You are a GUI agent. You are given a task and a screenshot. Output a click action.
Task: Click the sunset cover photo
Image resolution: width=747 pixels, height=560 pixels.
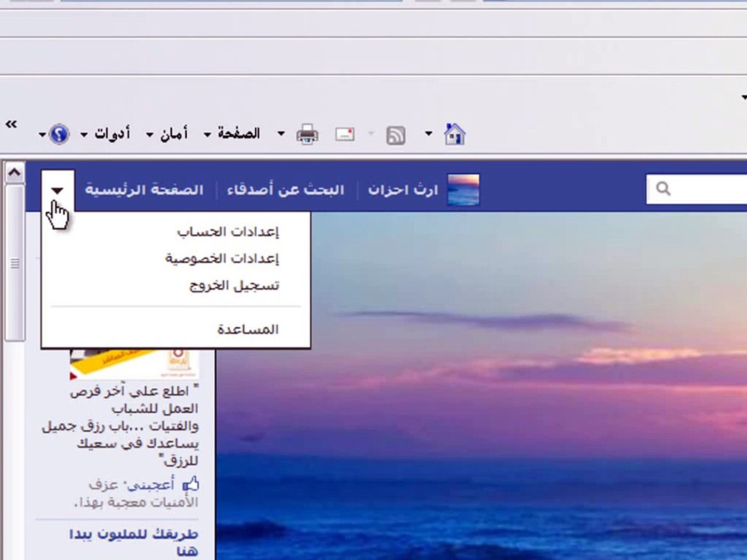[x=481, y=386]
